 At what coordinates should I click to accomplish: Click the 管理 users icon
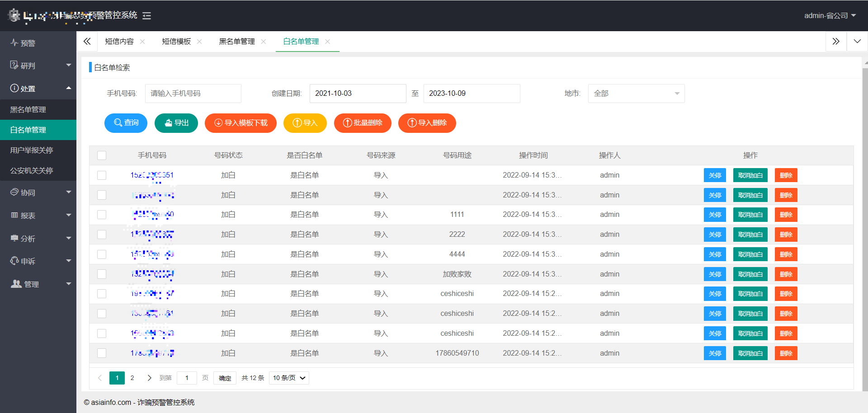(x=16, y=284)
